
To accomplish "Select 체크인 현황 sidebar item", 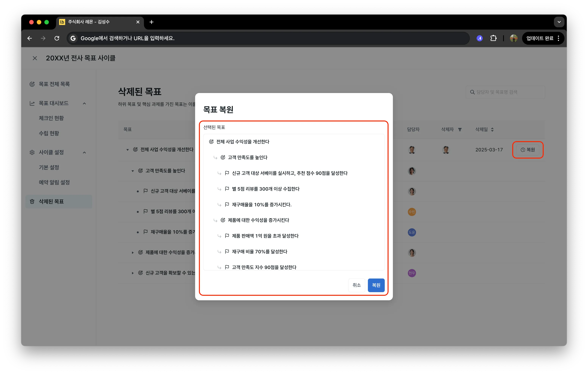I will click(51, 118).
